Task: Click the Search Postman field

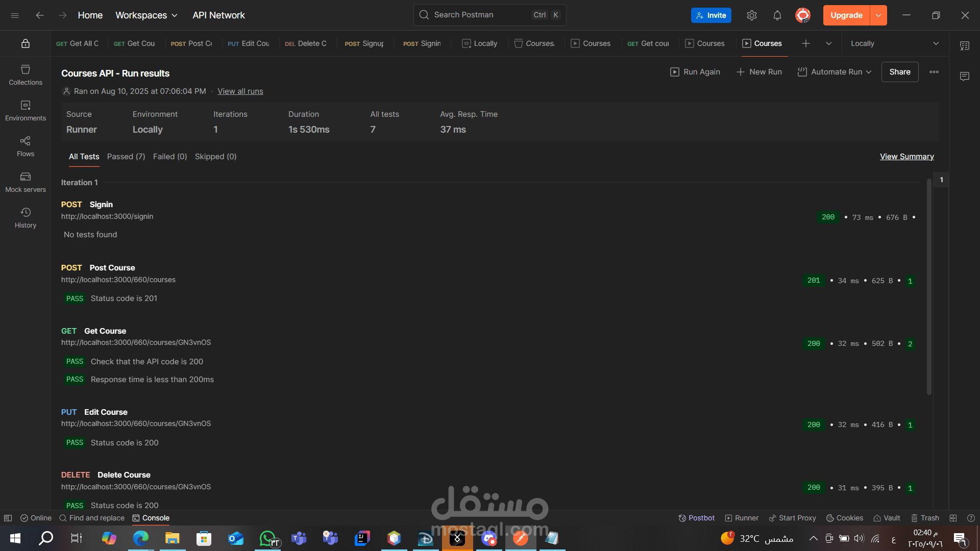Action: 489,15
